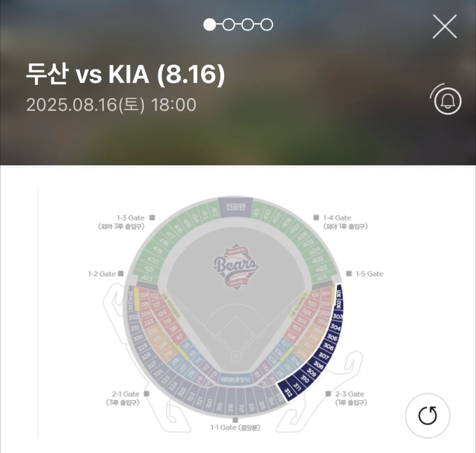Click the 2-3 Gate marker square
Screen dimensions: 476x453
(328, 394)
